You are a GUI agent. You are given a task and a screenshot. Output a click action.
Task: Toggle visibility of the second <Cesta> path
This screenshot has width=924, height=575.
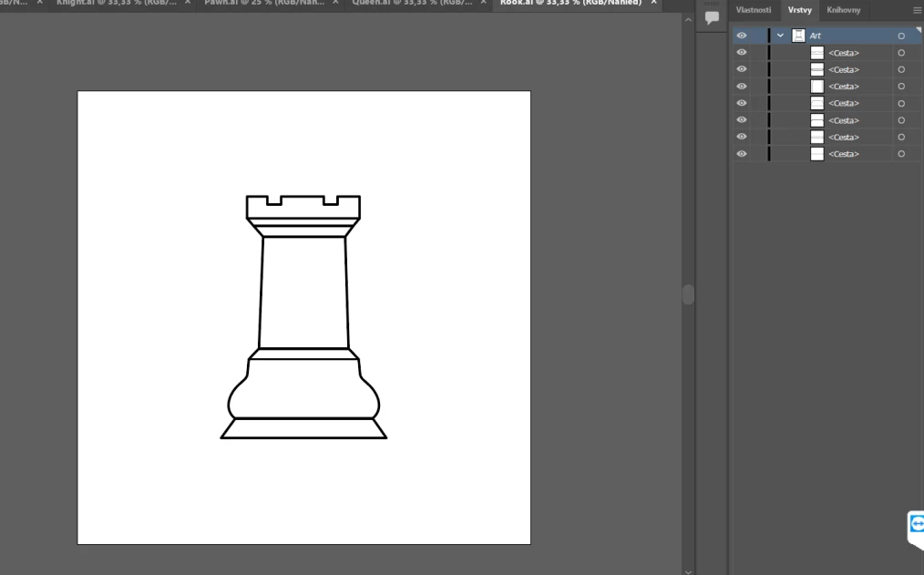(x=742, y=69)
